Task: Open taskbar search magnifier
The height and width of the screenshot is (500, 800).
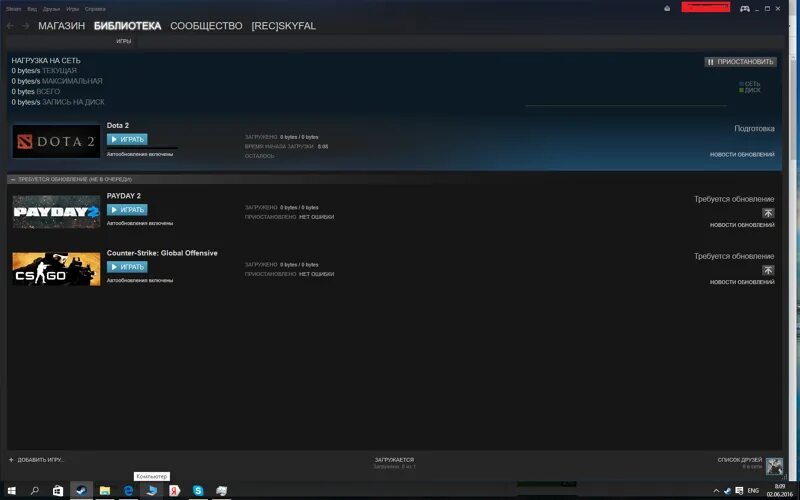Action: tap(35, 490)
